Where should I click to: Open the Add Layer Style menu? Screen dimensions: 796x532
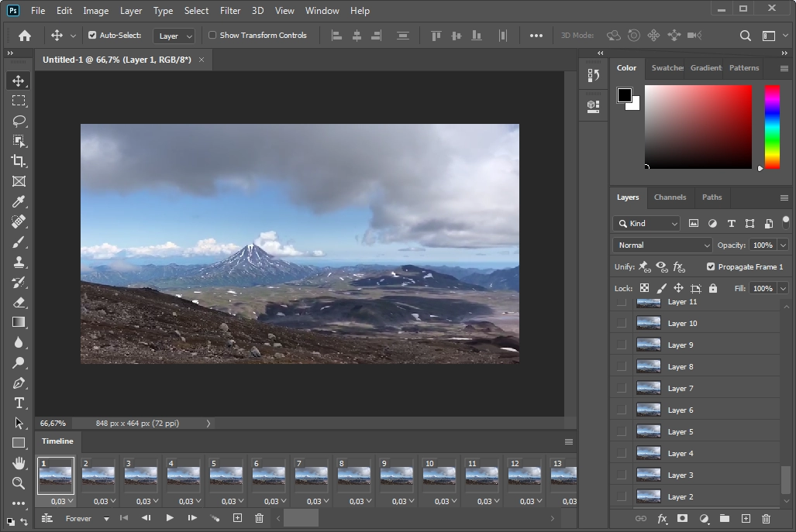pyautogui.click(x=661, y=519)
